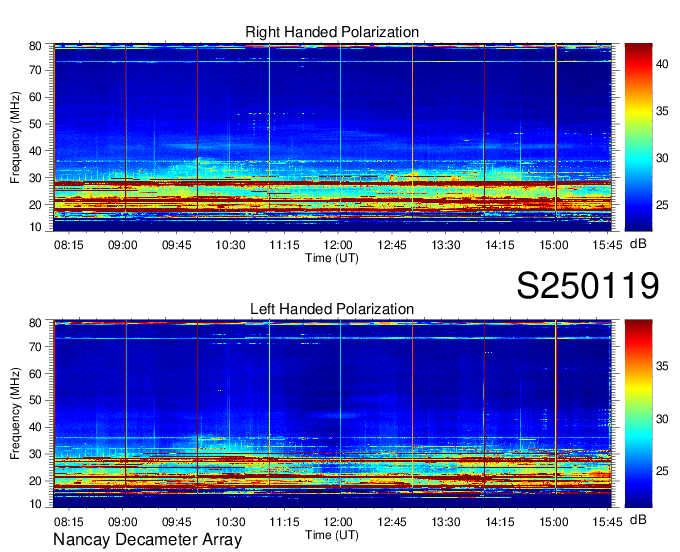The height and width of the screenshot is (552, 680).
Task: Click the dB unit under top color bar
Action: point(638,243)
